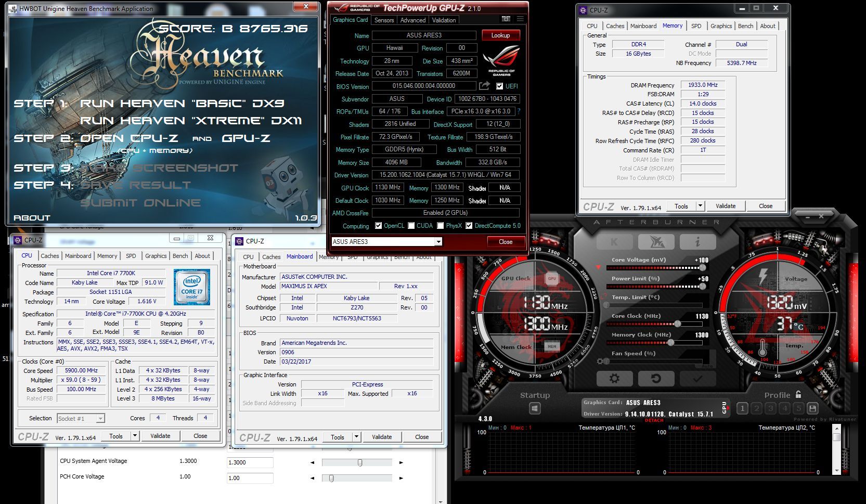Click Run Heaven Basic DX9 step
This screenshot has width=866, height=504.
pos(182,104)
